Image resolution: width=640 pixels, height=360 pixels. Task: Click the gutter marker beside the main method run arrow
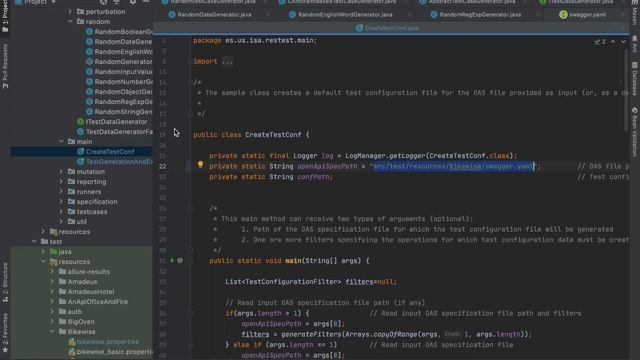point(180,260)
